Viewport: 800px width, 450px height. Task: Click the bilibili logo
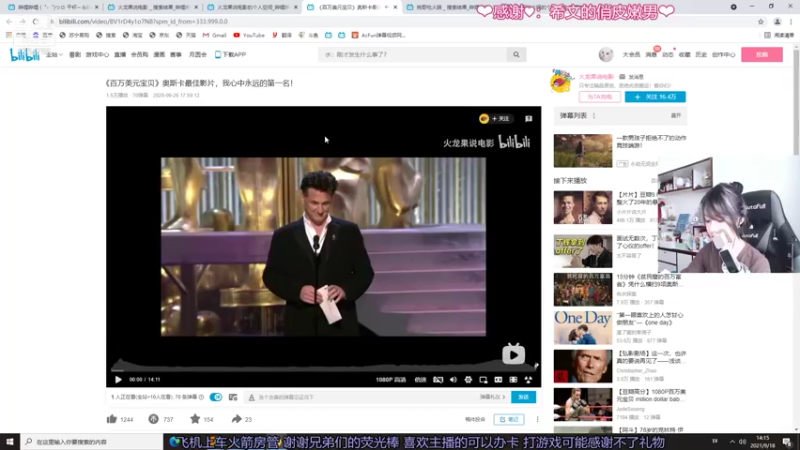pyautogui.click(x=24, y=55)
